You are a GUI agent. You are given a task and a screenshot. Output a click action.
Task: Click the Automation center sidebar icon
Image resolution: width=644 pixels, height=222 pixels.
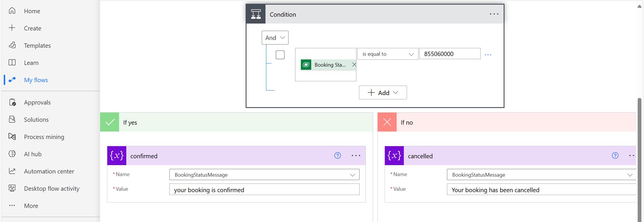12,171
